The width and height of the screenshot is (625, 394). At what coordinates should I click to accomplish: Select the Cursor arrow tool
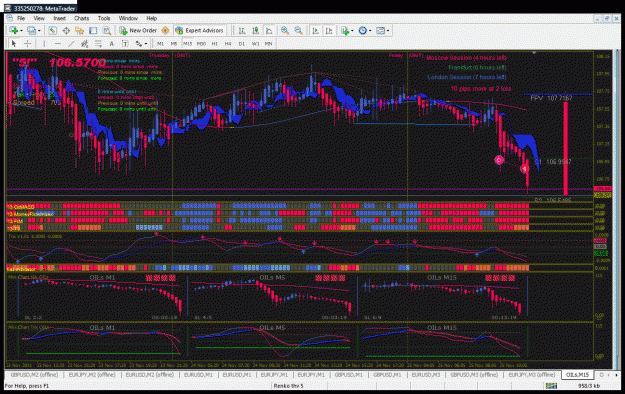coord(14,43)
